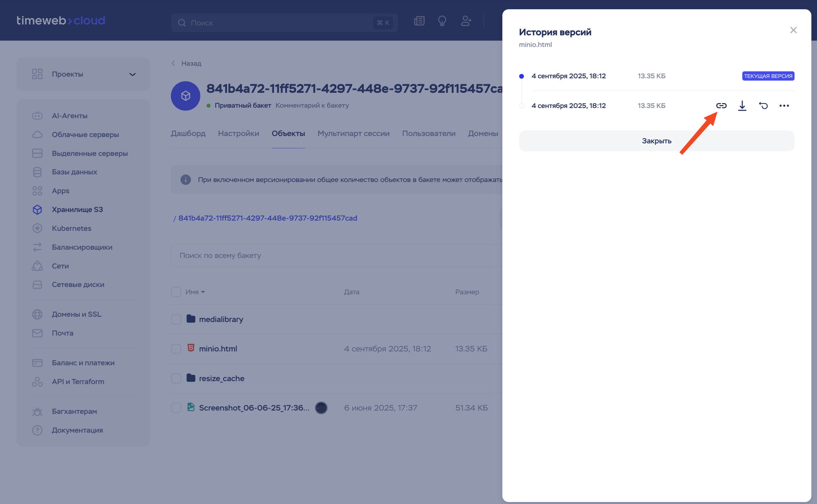
Task: Click the Дата column header
Action: (x=351, y=292)
